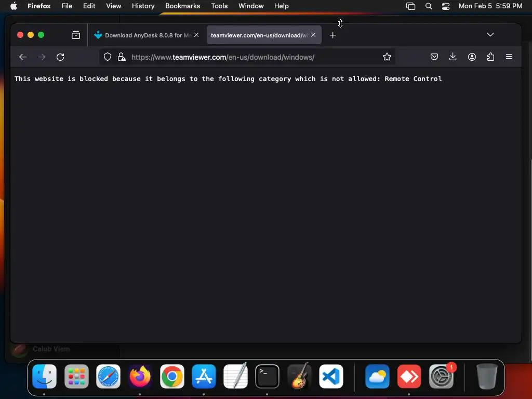This screenshot has width=532, height=399.
Task: Open a new tab
Action: click(332, 35)
